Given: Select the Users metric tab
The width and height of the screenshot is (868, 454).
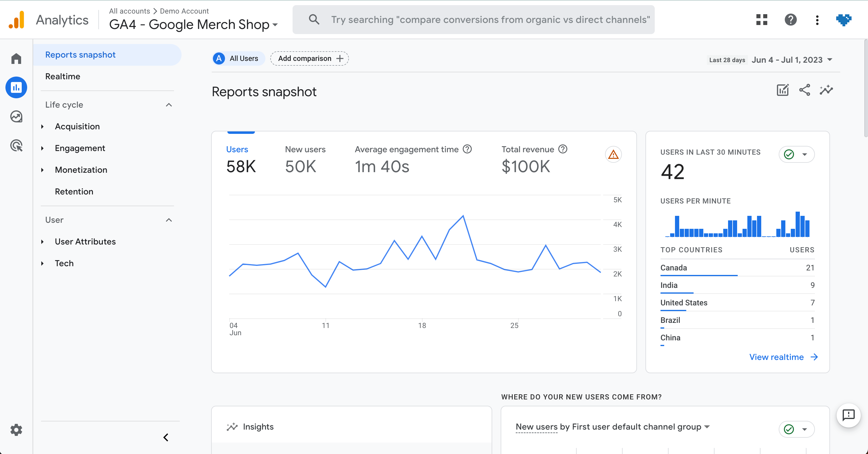Looking at the screenshot, I should [241, 160].
